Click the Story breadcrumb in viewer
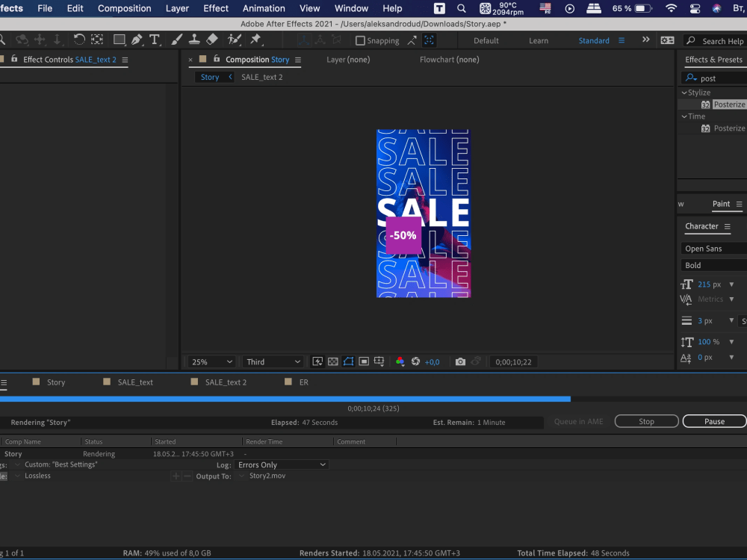 [210, 77]
